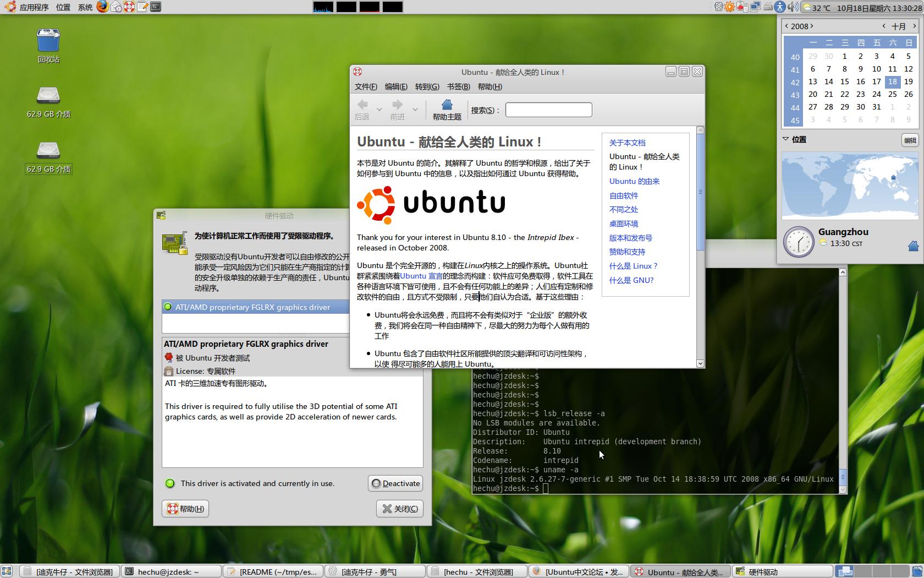
Task: Click the workspace switcher in the bottom panel
Action: click(x=872, y=571)
